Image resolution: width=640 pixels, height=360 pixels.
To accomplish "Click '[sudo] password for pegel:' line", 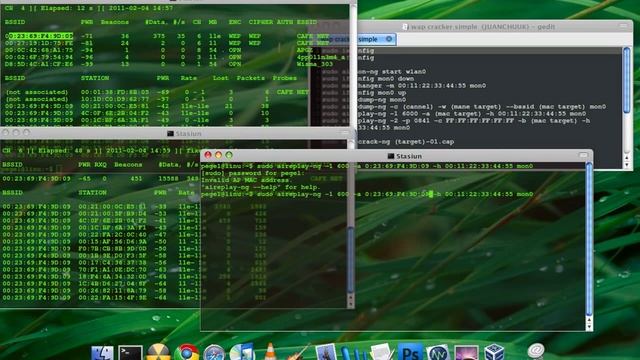I will coord(253,173).
